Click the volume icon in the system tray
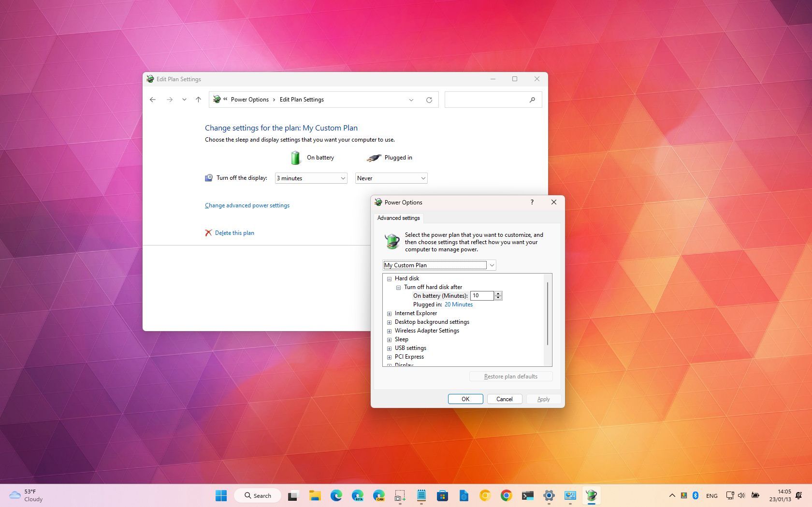This screenshot has height=507, width=812. pos(741,495)
